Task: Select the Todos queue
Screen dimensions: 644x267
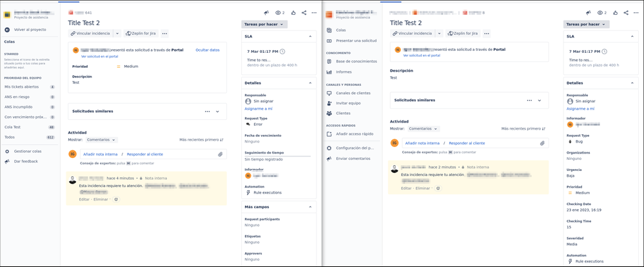Action: click(30, 137)
